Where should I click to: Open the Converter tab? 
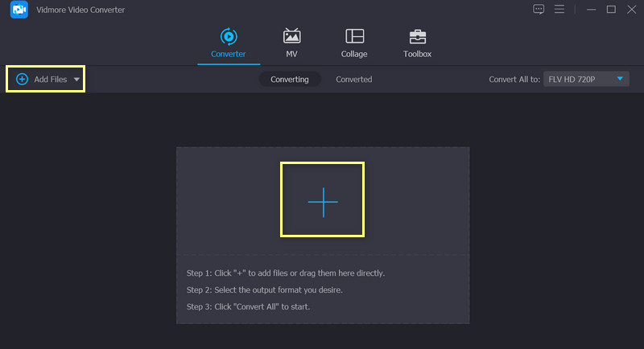229,43
